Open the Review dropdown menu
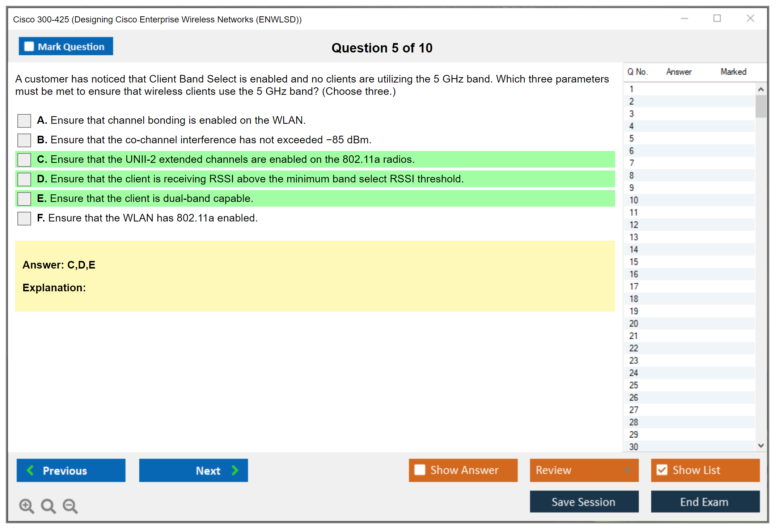The width and height of the screenshot is (778, 532). click(584, 470)
